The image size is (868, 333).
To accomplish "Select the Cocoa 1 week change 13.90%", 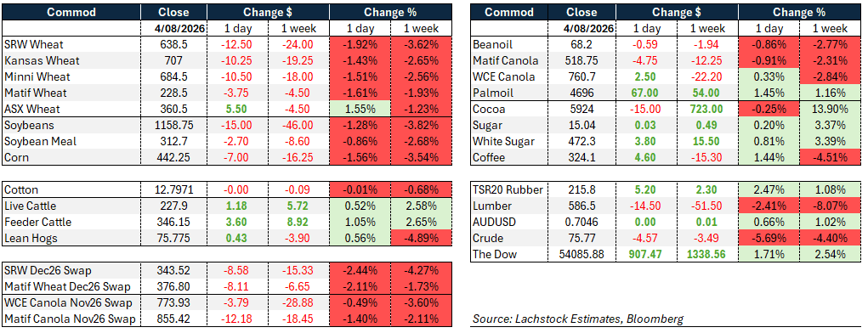I will 830,110.
